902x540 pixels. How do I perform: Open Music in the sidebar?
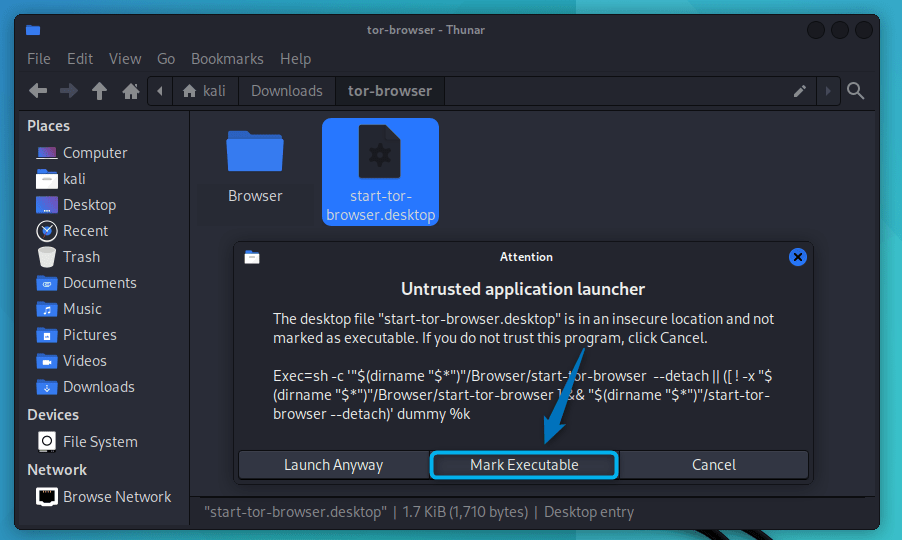82,309
